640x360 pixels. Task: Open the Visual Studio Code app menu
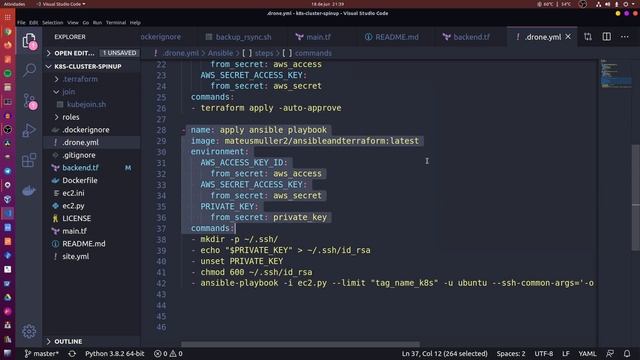click(x=61, y=4)
